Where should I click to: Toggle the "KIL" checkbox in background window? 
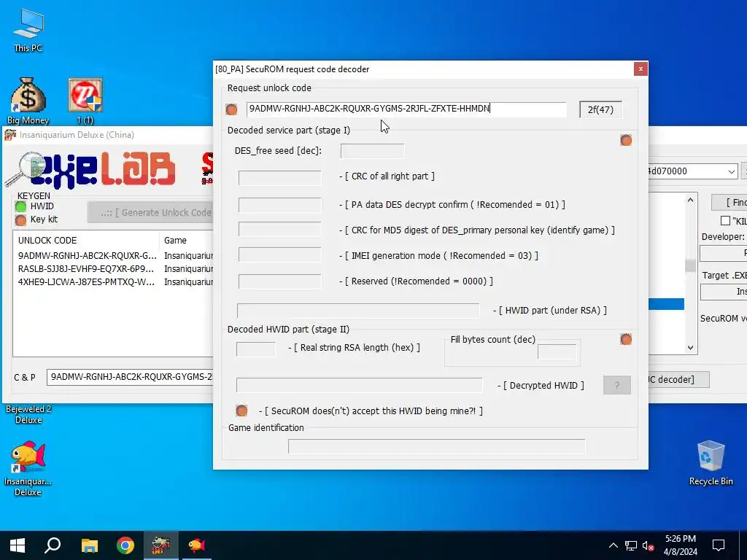726,220
